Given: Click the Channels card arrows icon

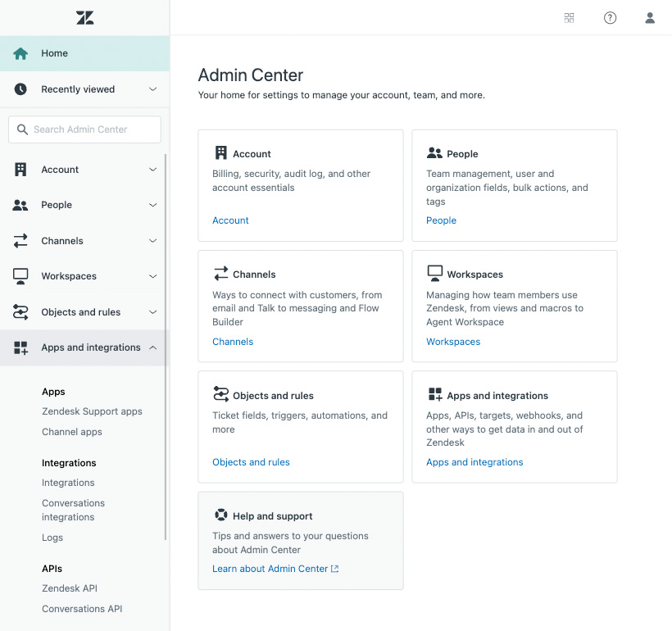Looking at the screenshot, I should point(220,274).
